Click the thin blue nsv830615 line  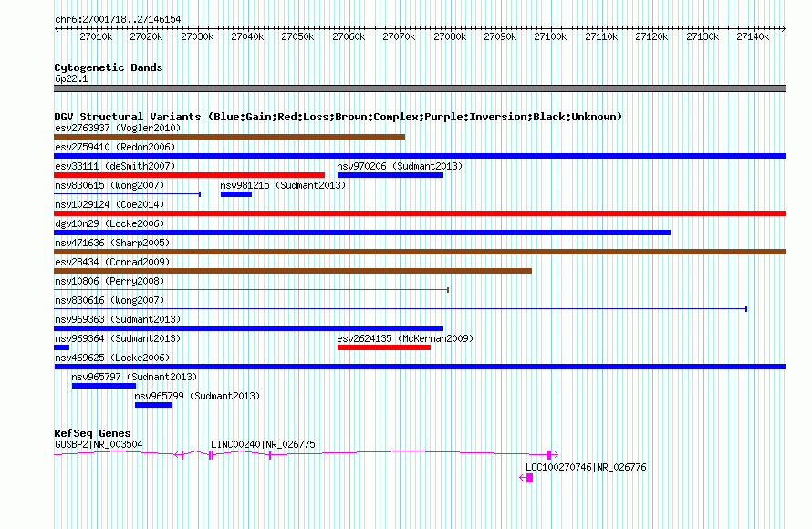coord(128,194)
